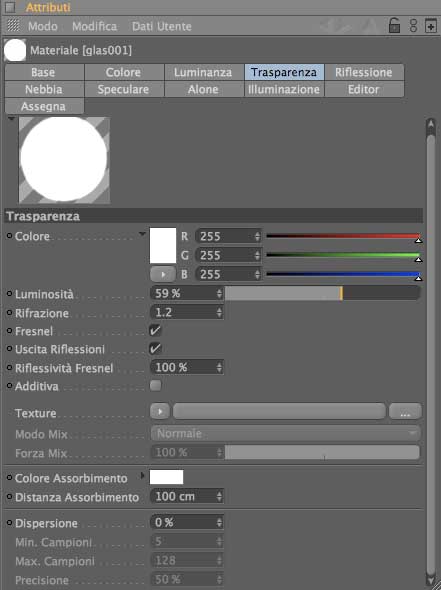Toggle the Attributi panel checkbox in the title

[x=10, y=7]
